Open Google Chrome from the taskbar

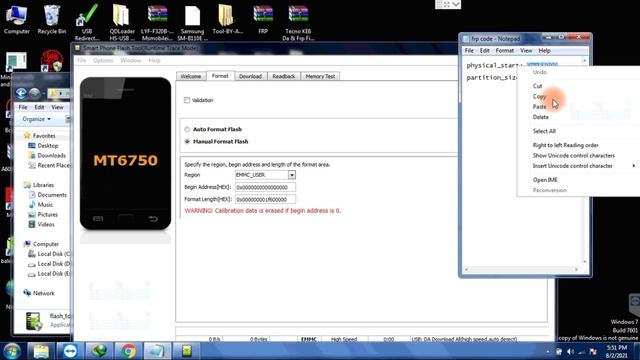click(128, 351)
